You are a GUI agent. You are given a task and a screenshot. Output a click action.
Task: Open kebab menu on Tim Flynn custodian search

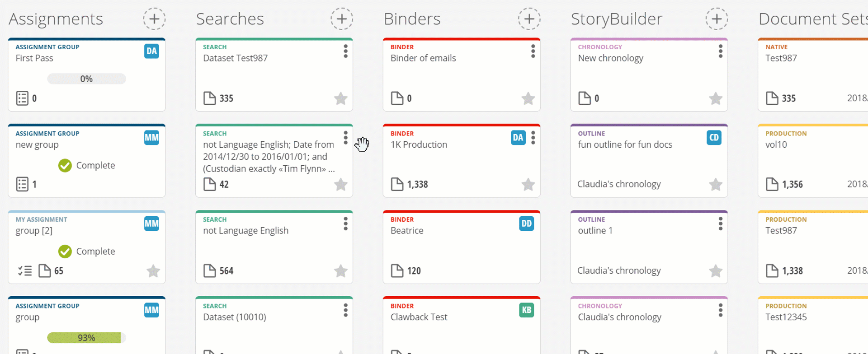coord(345,138)
